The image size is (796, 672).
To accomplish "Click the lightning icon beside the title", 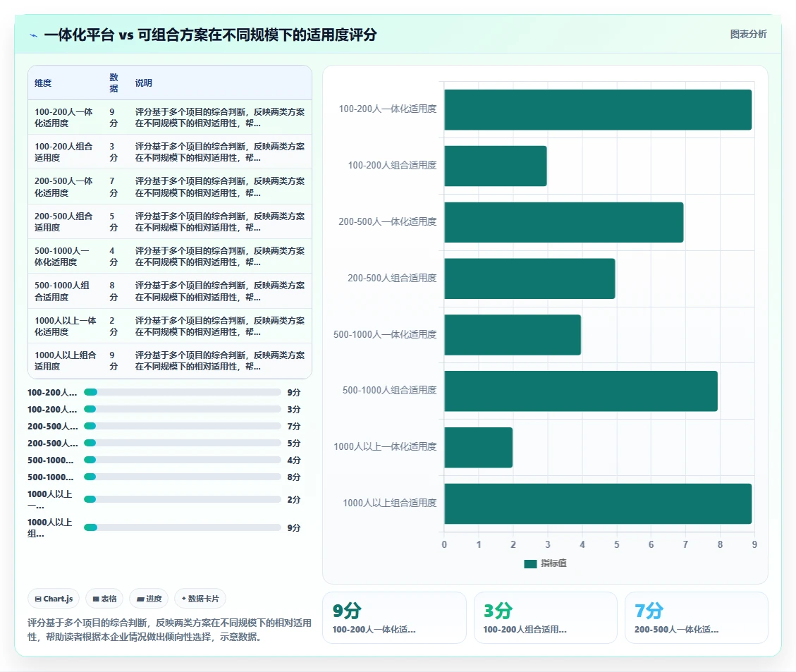I will coord(34,35).
